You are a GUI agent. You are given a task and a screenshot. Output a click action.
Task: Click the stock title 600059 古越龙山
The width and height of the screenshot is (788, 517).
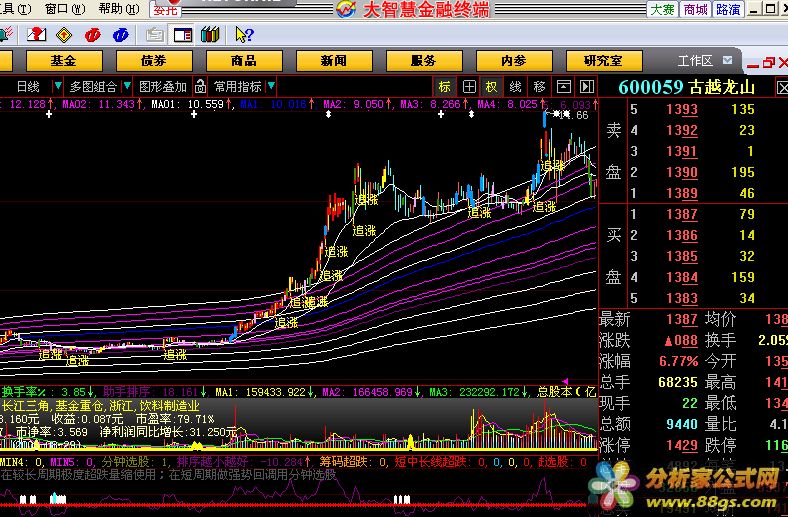click(686, 87)
